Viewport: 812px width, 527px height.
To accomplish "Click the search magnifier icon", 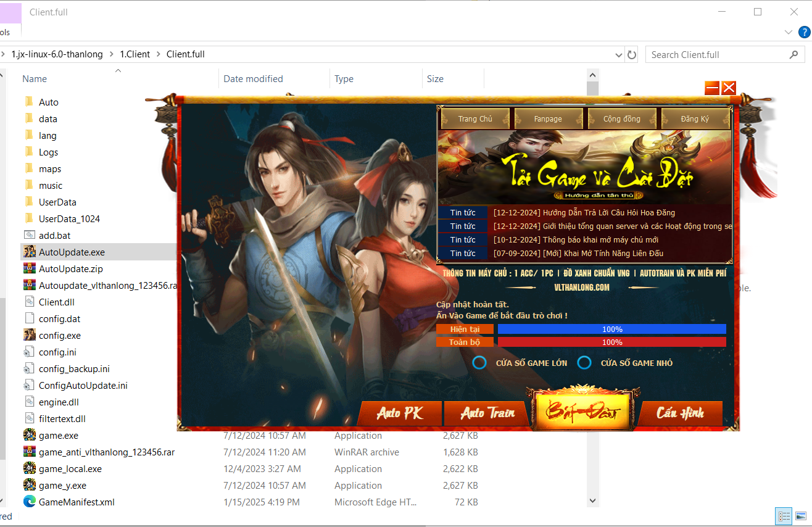I will [794, 55].
